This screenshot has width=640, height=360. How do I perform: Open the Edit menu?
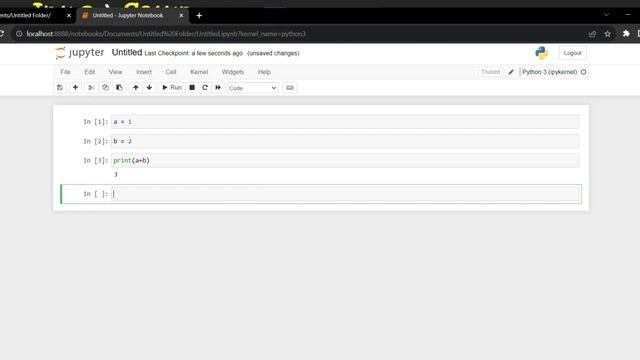tap(90, 72)
